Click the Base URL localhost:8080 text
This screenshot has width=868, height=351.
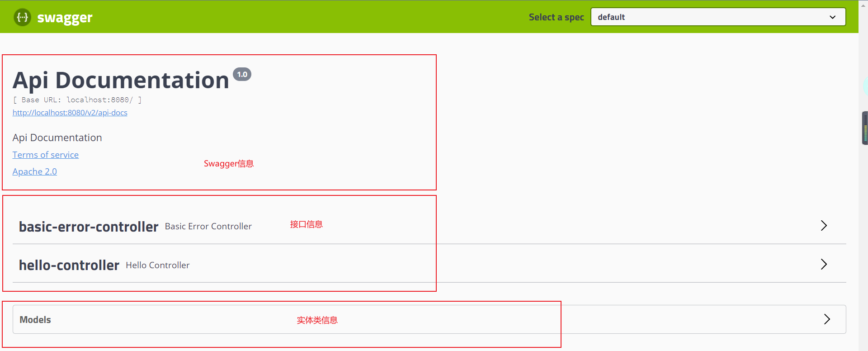77,100
